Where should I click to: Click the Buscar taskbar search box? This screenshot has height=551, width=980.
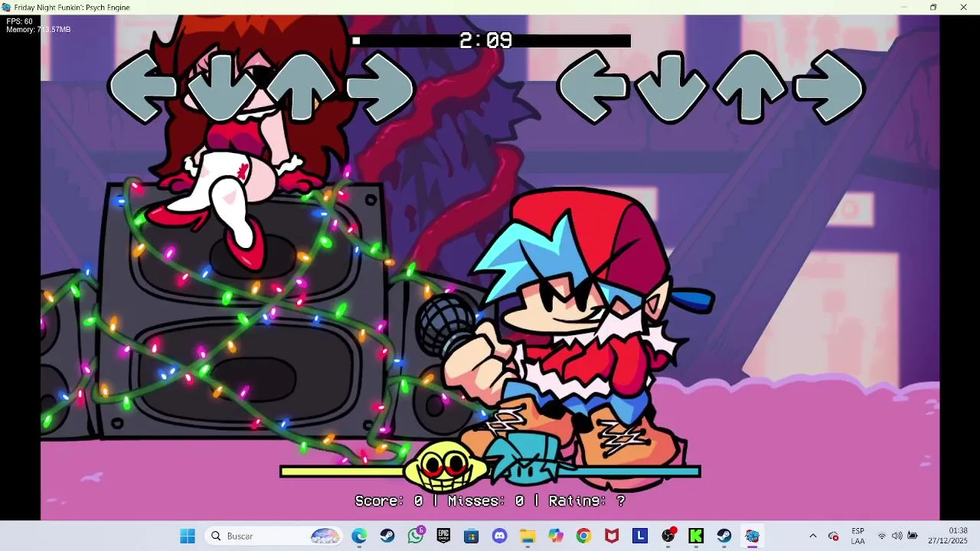pyautogui.click(x=273, y=536)
